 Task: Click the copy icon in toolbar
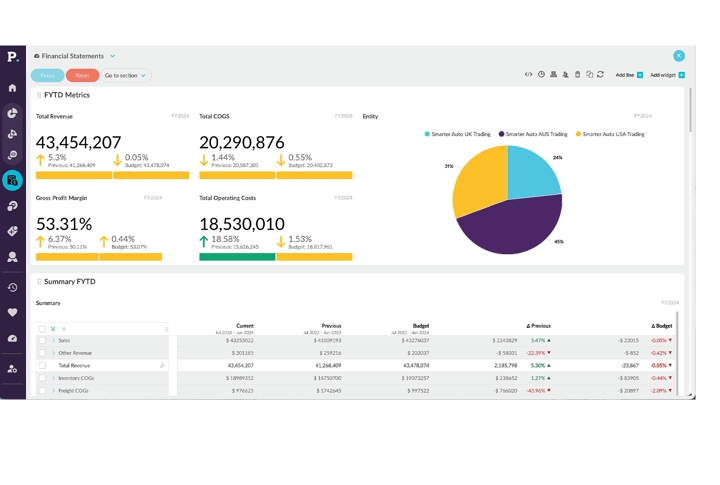point(589,75)
